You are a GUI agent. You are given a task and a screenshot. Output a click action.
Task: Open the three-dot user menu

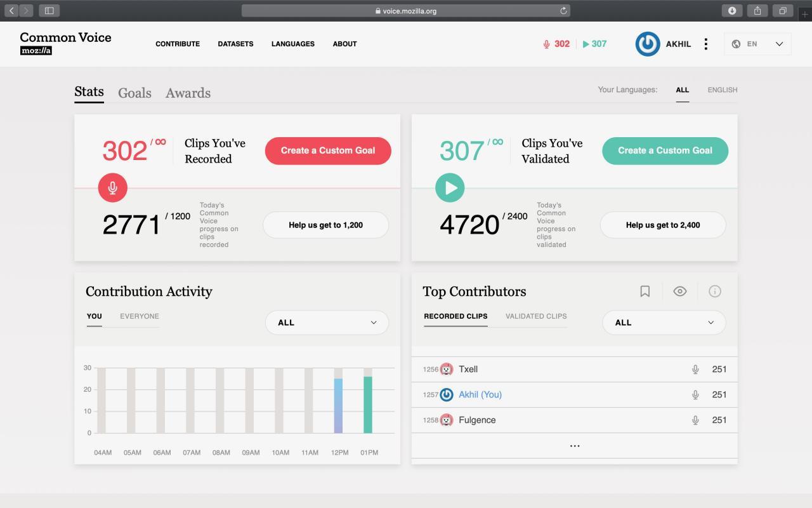coord(705,44)
